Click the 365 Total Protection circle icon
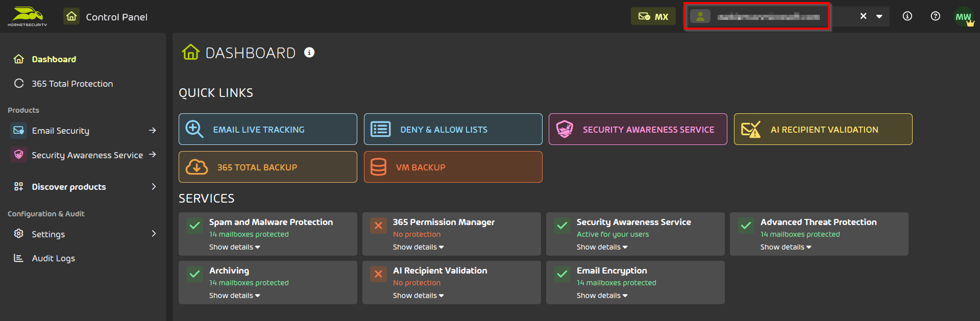This screenshot has height=321, width=980. [x=19, y=83]
